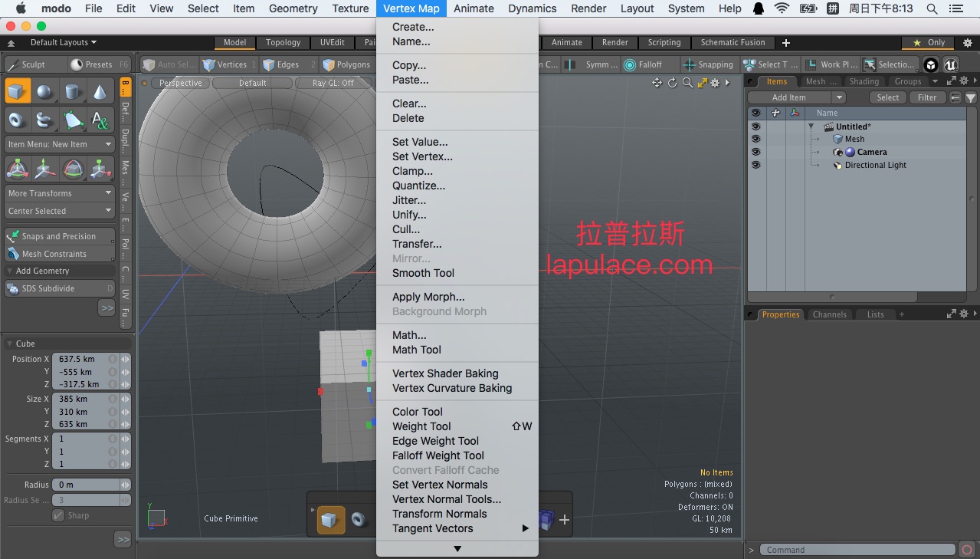Click the Perspective view button

click(x=181, y=83)
